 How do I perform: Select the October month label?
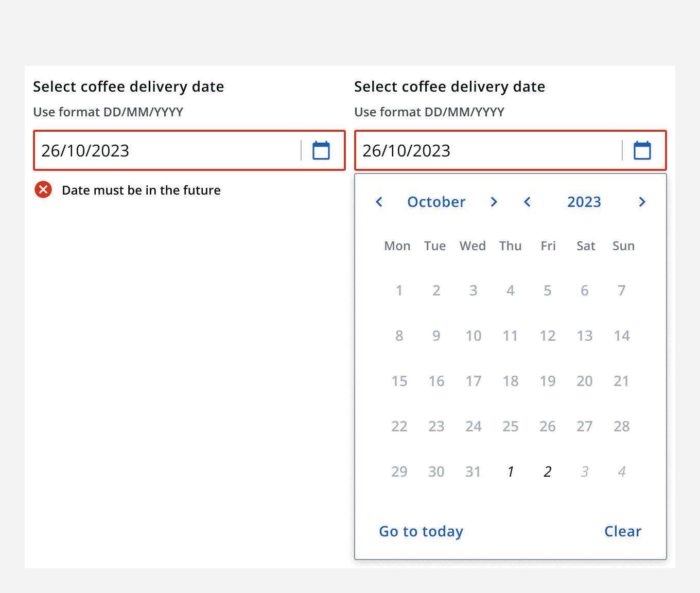coord(436,202)
